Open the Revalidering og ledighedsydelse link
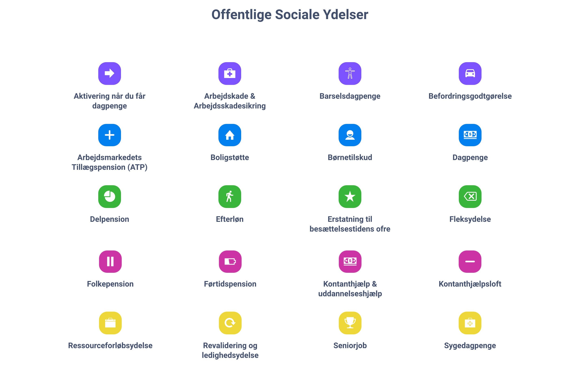 point(230,350)
